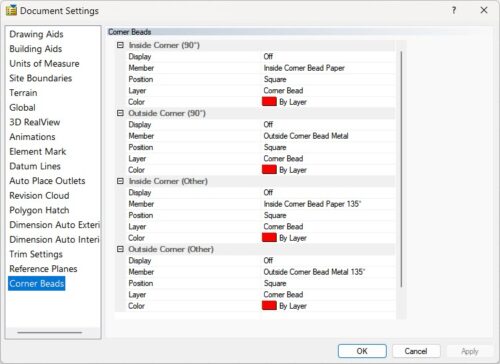
Task: Select Drawing Aids in the settings list
Action: coord(36,34)
